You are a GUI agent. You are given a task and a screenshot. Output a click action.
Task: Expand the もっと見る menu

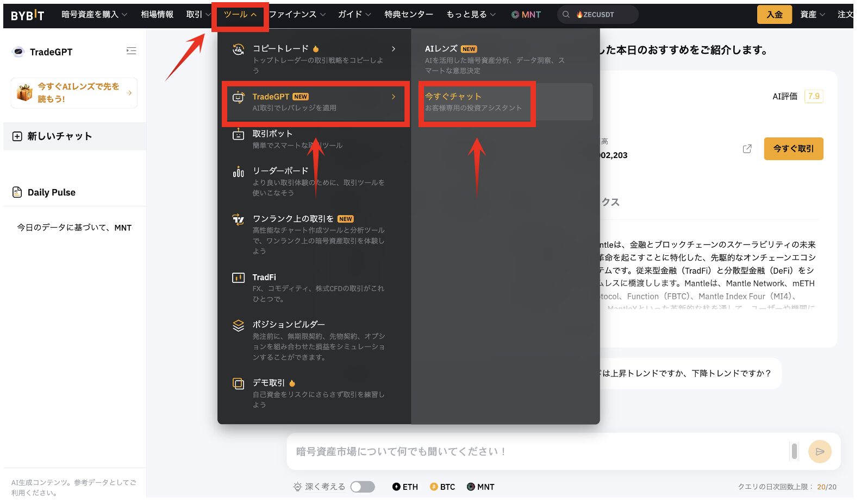click(471, 15)
